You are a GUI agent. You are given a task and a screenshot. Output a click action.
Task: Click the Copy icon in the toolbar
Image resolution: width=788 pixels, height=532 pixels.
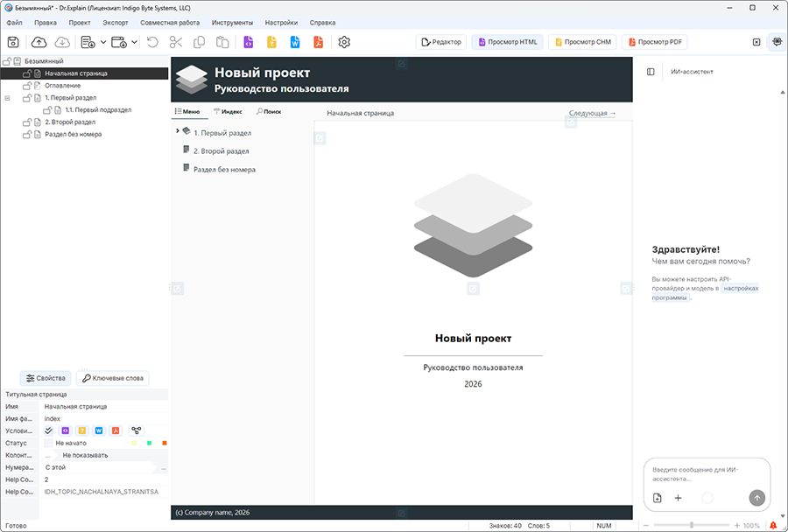199,42
